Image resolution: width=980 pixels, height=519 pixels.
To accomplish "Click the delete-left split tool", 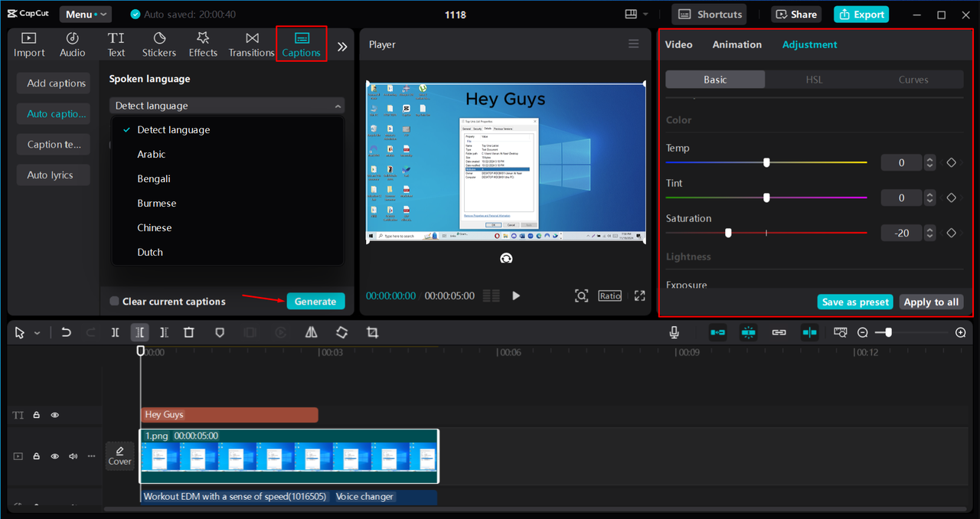I will point(139,332).
